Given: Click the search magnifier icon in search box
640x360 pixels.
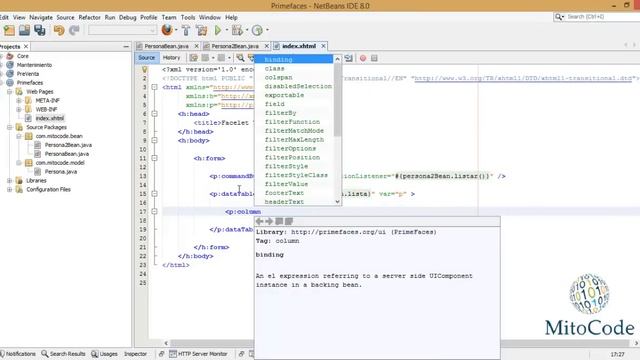Looking at the screenshot, I should pyautogui.click(x=558, y=17).
